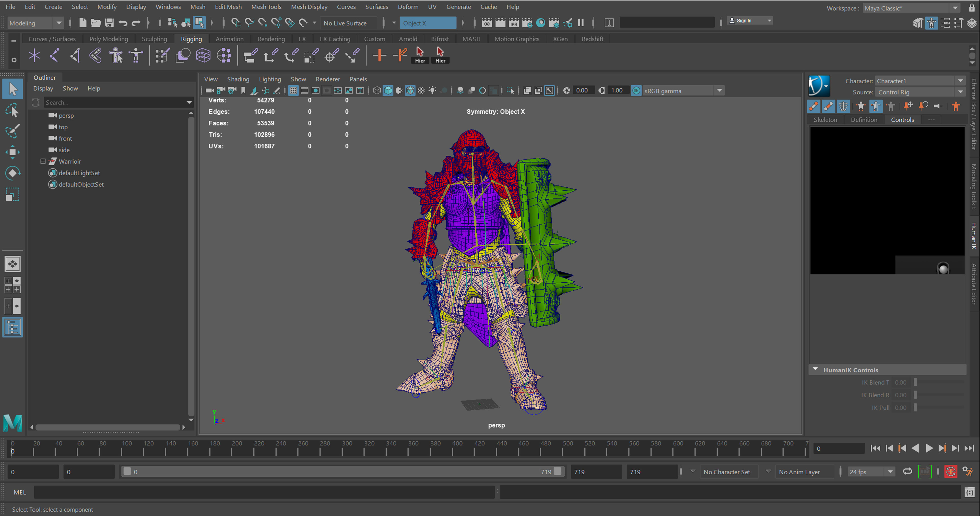Toggle wireframe on shaded viewport button
The image size is (980, 516).
tap(410, 91)
